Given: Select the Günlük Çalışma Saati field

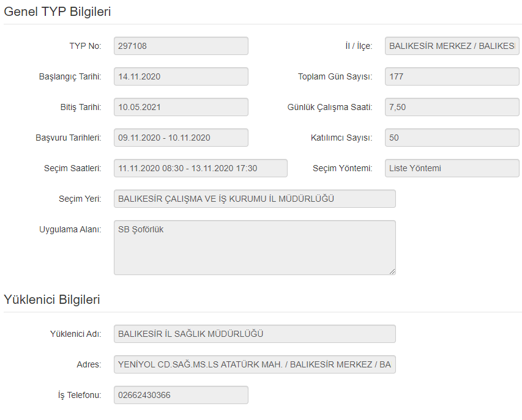Looking at the screenshot, I should coord(452,107).
